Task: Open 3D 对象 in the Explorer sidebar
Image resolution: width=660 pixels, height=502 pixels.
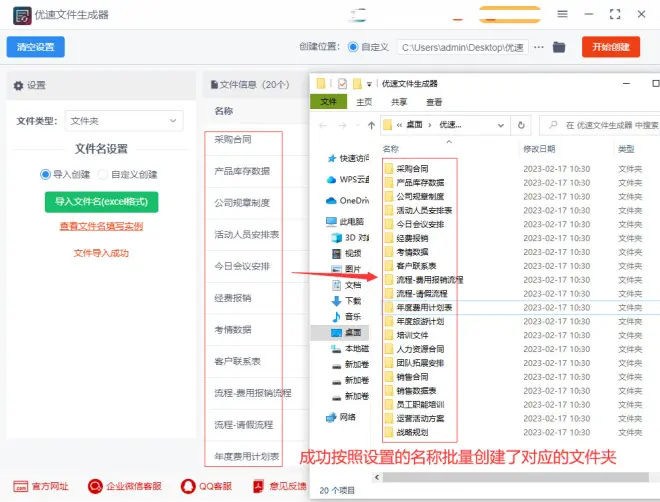Action: [350, 238]
